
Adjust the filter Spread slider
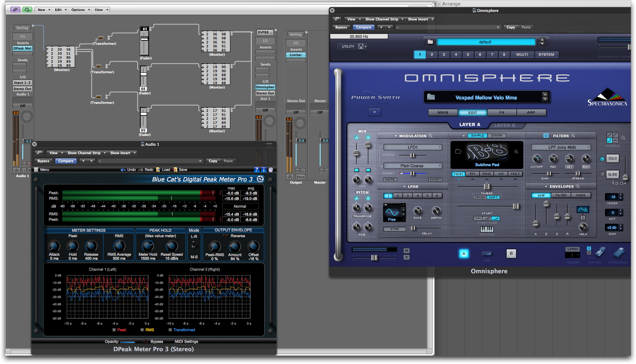[578, 173]
